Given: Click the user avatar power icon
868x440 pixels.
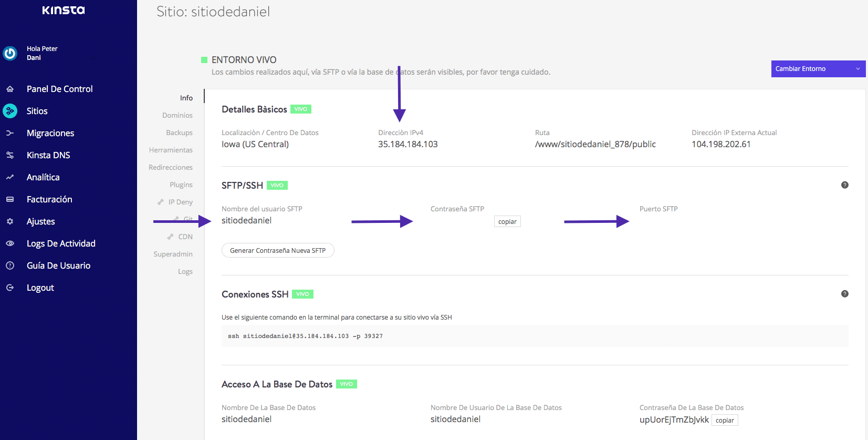Looking at the screenshot, I should 10,53.
